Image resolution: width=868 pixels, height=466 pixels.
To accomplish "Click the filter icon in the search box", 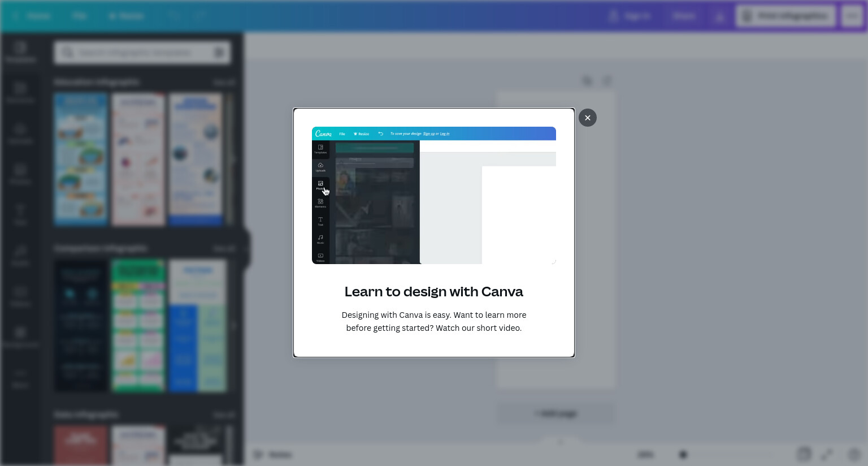I will [x=219, y=53].
